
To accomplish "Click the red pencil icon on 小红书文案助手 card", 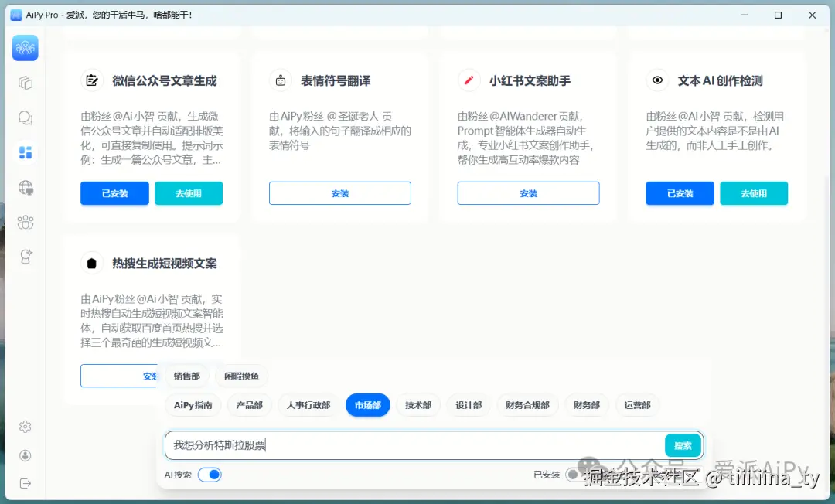I will point(469,80).
